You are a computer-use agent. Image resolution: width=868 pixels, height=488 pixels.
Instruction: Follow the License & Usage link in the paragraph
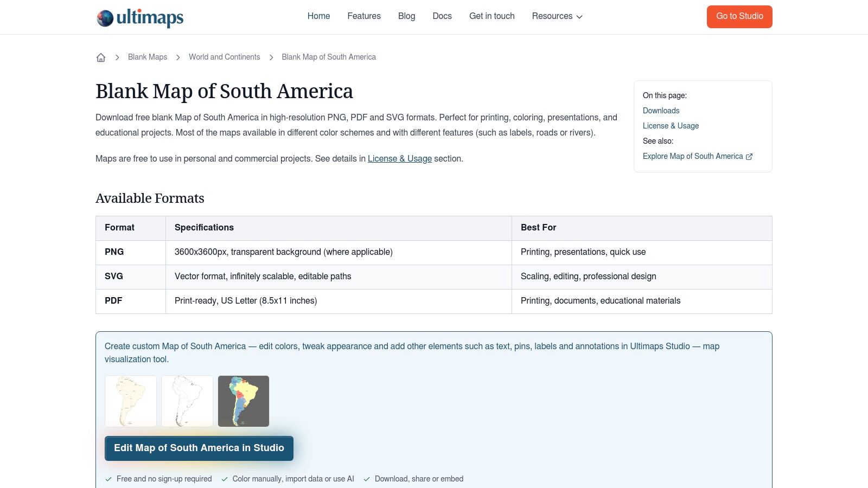click(x=400, y=158)
